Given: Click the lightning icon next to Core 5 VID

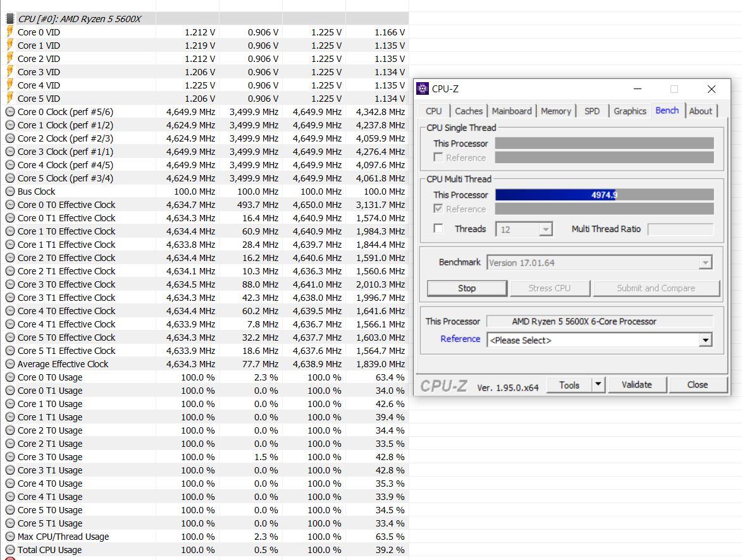Looking at the screenshot, I should point(10,99).
